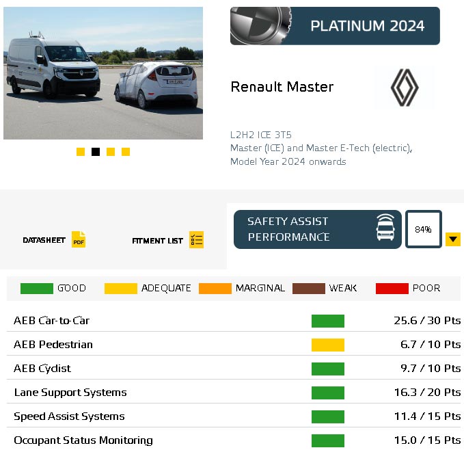Click the Safety Assist Performance banner
Viewport: 464px width, 476px height.
coord(318,229)
